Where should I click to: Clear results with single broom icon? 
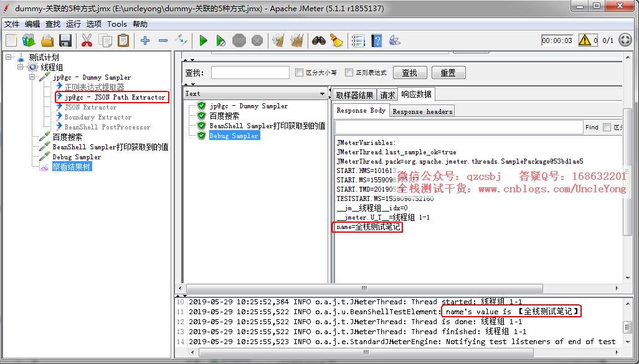coord(279,40)
